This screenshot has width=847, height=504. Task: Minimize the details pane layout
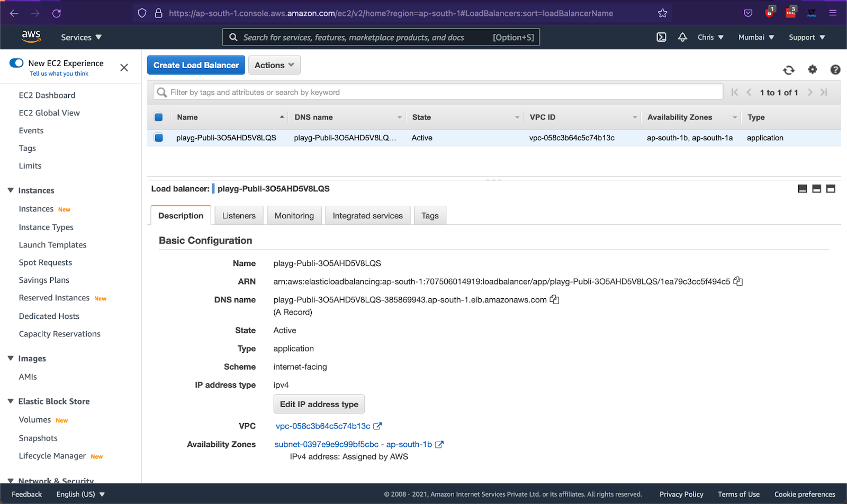click(803, 189)
